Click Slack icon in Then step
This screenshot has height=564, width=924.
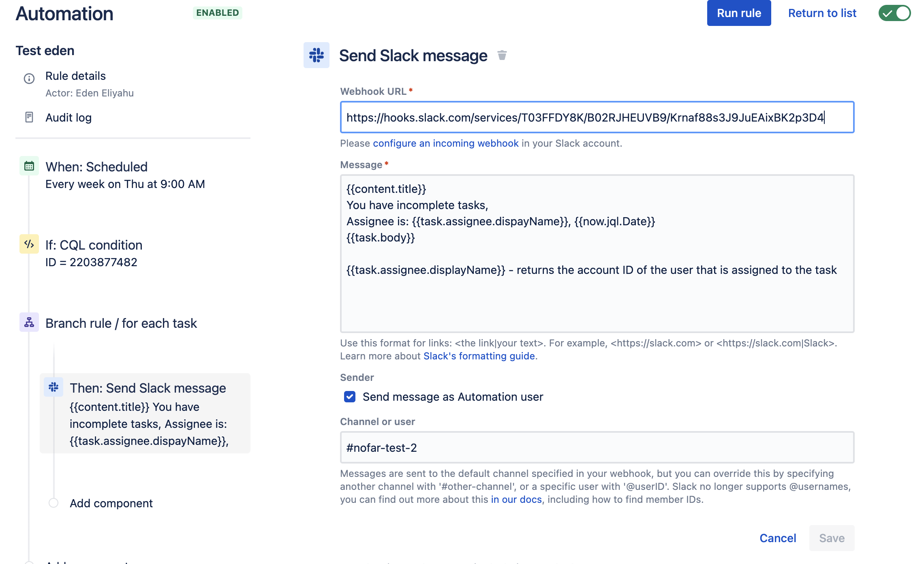coord(53,387)
